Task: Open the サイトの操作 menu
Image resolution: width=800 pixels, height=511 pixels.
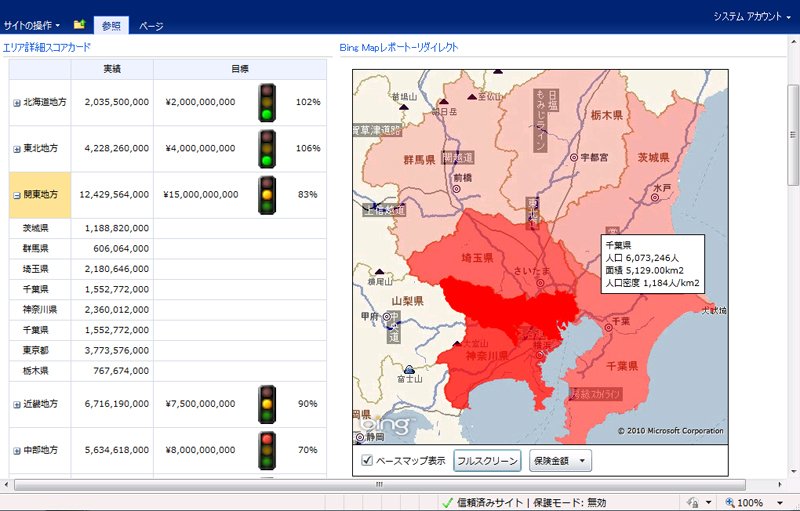Action: tap(32, 25)
